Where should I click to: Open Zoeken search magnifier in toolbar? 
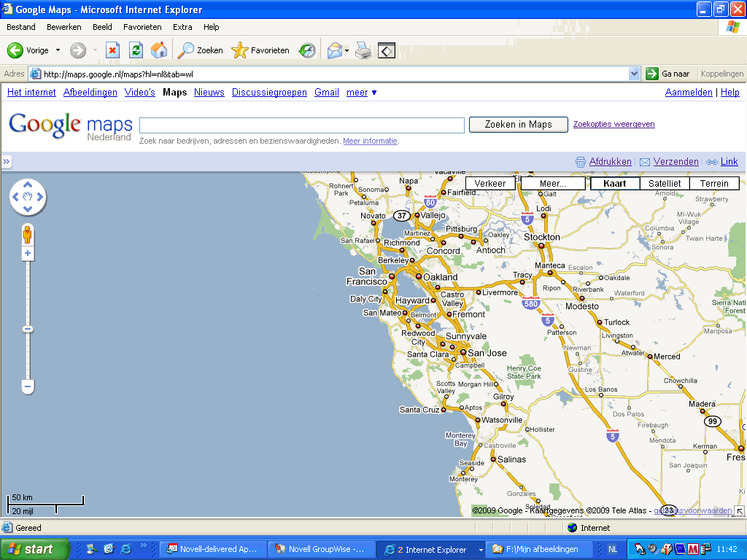pos(185,50)
